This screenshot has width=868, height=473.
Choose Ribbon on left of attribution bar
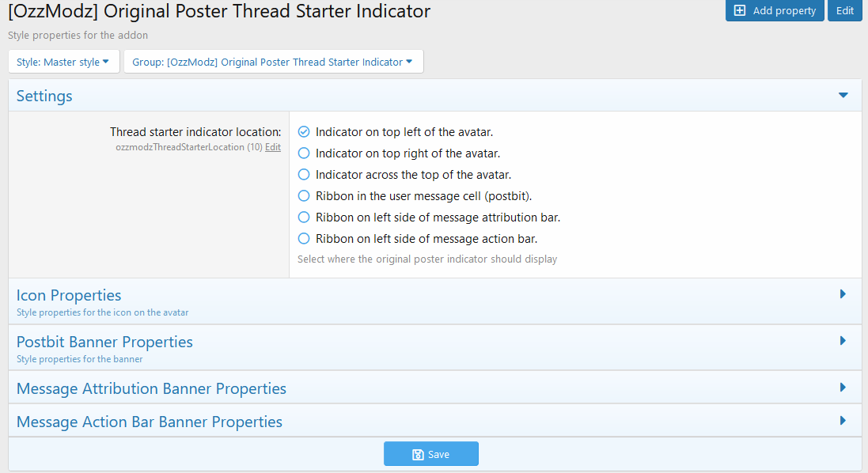(304, 218)
